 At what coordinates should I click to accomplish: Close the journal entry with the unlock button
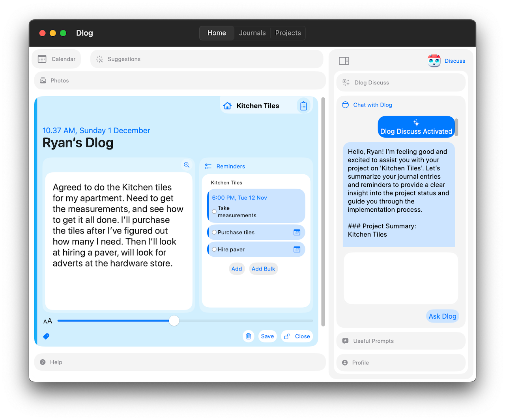[x=297, y=336]
